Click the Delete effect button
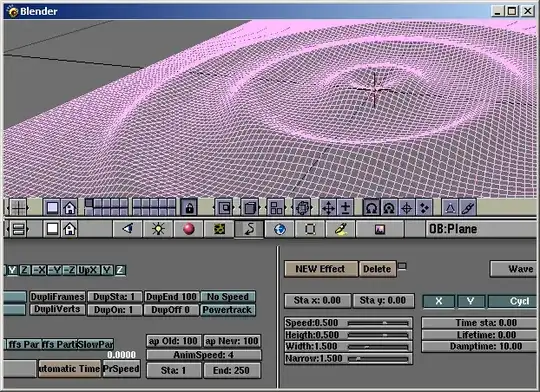 pyautogui.click(x=377, y=269)
